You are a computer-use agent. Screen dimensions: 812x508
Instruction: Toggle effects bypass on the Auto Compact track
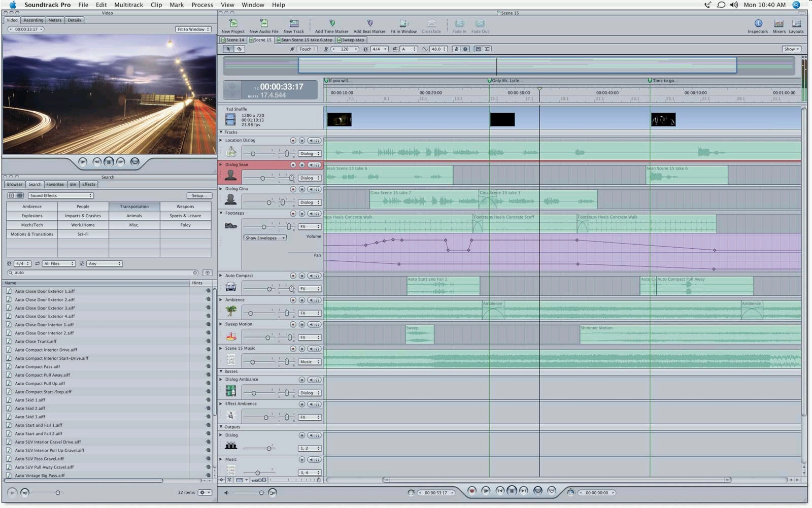pyautogui.click(x=302, y=276)
